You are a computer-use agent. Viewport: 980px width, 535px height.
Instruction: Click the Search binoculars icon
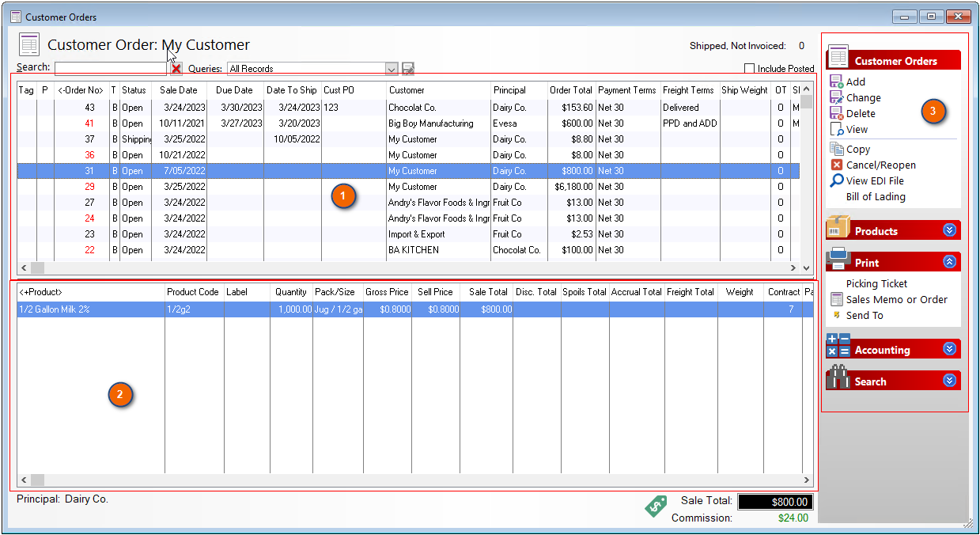838,378
